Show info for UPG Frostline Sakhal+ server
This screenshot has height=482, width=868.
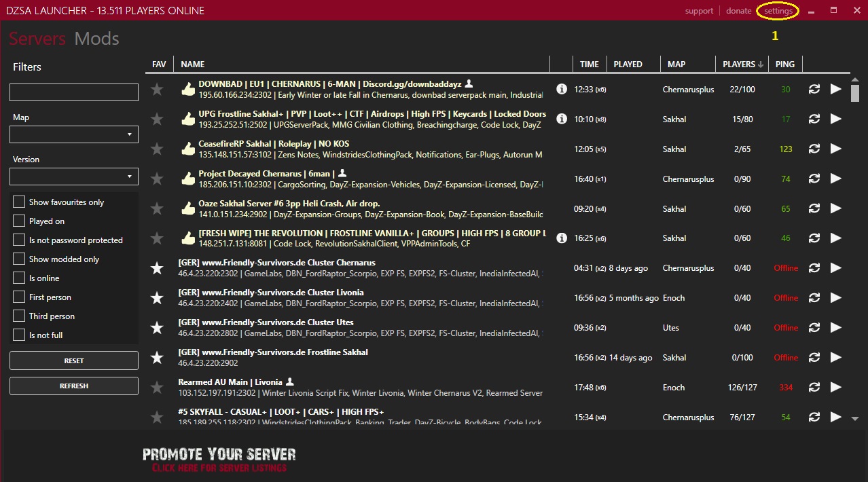pyautogui.click(x=561, y=119)
